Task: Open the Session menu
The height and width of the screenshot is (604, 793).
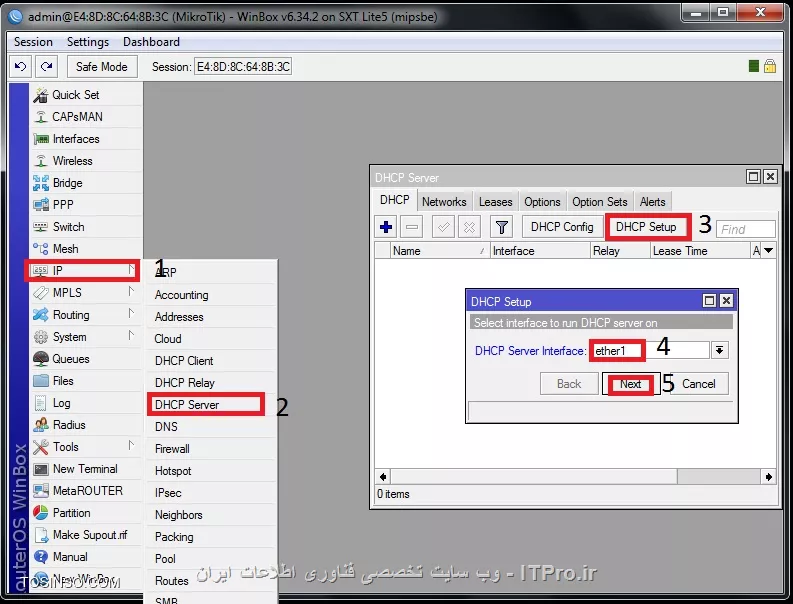Action: [x=33, y=42]
